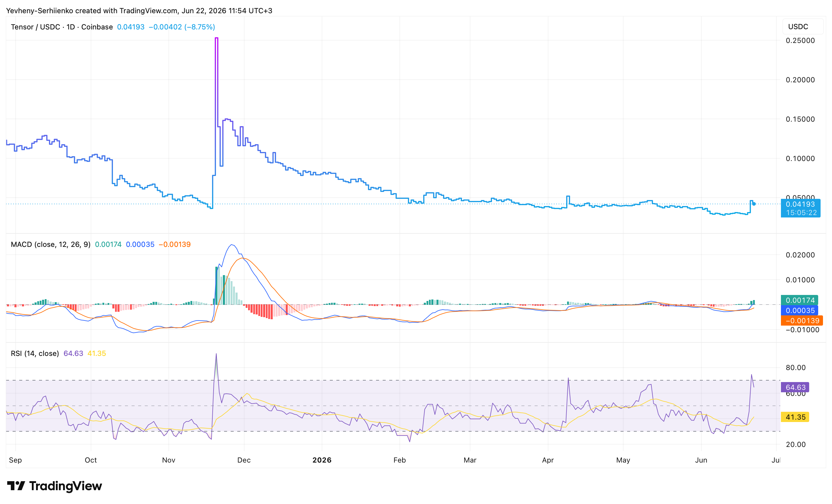Click the yellow 41.35 RSI axis tag

click(x=795, y=417)
